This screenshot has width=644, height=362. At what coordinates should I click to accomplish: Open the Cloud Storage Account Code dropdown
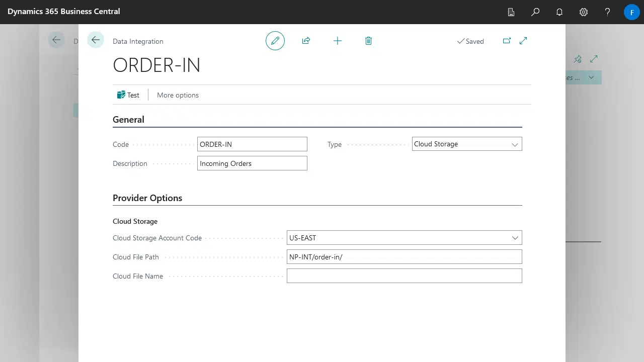(514, 237)
